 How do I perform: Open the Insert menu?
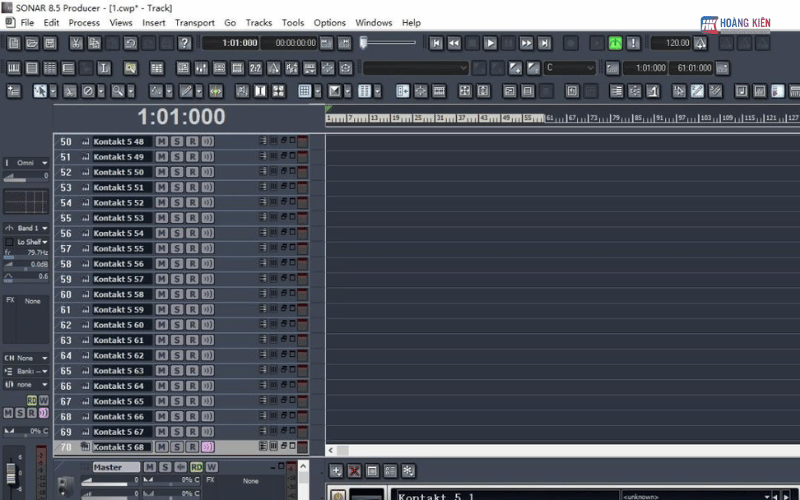pyautogui.click(x=154, y=22)
